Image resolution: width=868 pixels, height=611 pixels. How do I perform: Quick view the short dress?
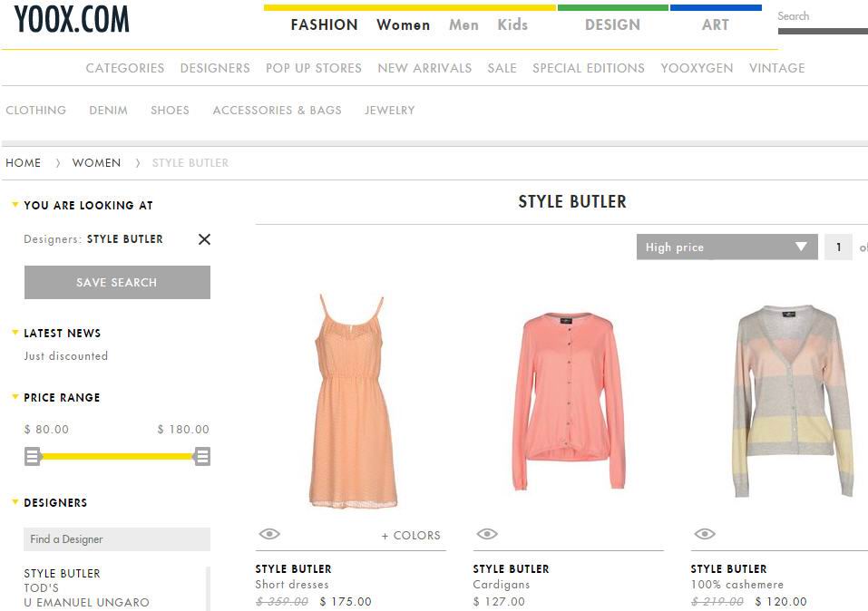269,534
